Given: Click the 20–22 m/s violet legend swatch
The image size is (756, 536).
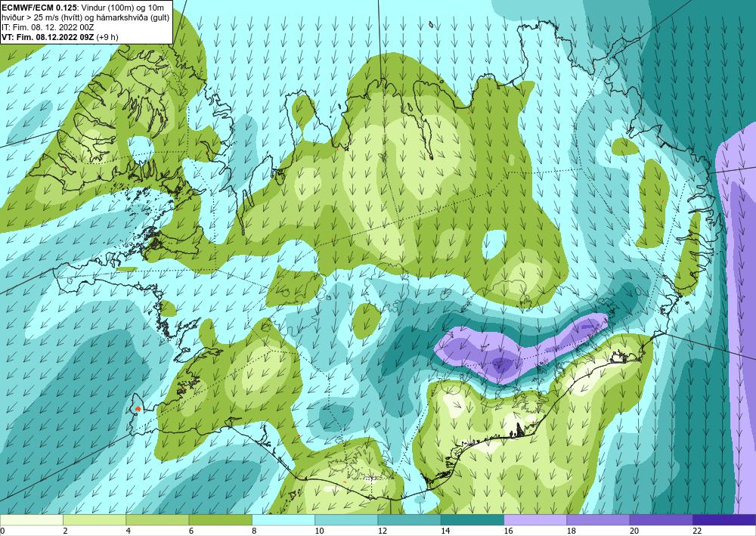Looking at the screenshot, I should point(661,520).
